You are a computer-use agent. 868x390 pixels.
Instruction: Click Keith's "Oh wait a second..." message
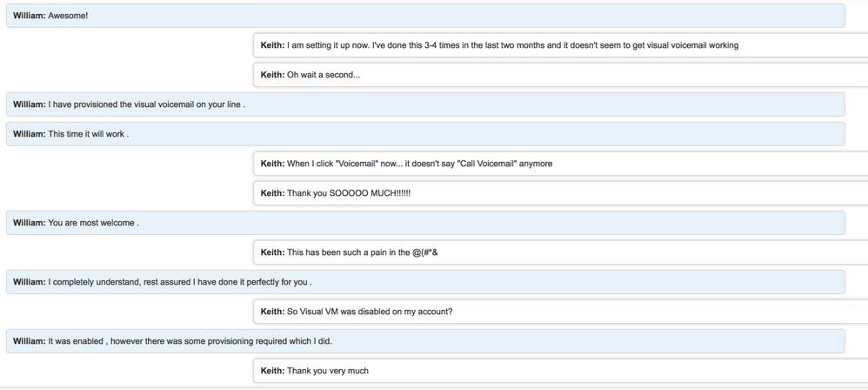pyautogui.click(x=560, y=75)
